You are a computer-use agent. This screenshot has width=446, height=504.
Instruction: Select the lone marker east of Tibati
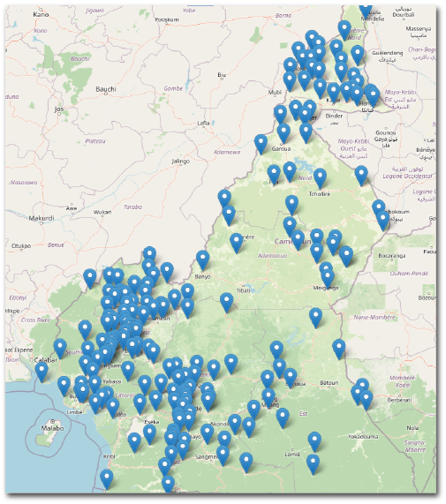227,303
